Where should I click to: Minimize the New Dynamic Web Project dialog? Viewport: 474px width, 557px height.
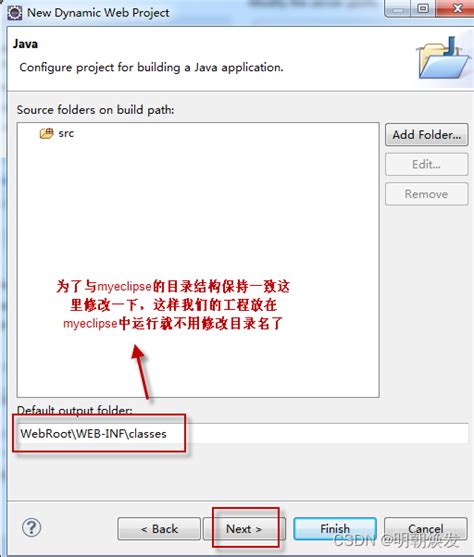(398, 9)
